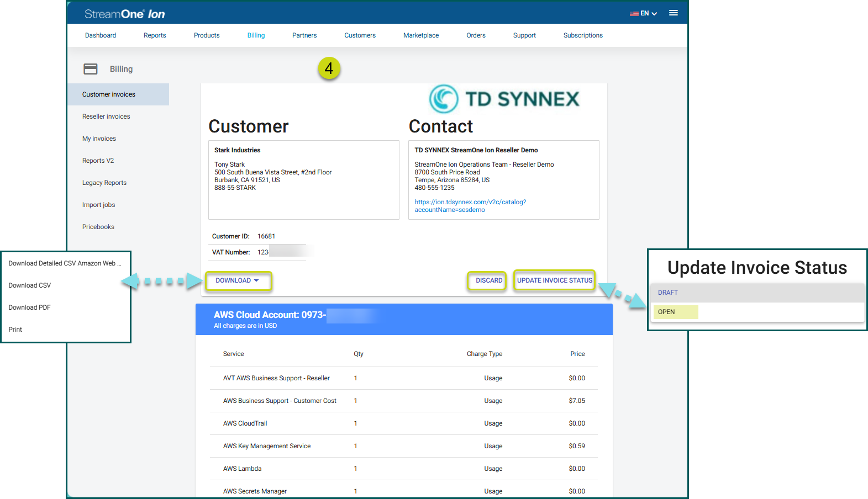
Task: Open Legacy Reports in sidebar
Action: pyautogui.click(x=104, y=183)
